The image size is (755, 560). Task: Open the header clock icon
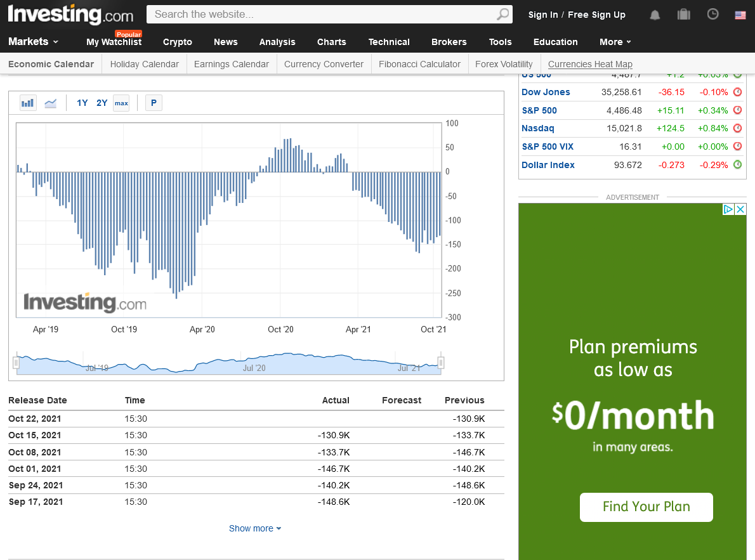pos(712,15)
